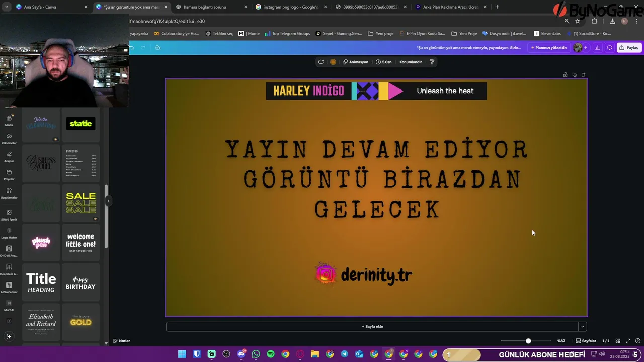
Task: Click Planınızı yükseltin upgrade button
Action: (x=548, y=48)
